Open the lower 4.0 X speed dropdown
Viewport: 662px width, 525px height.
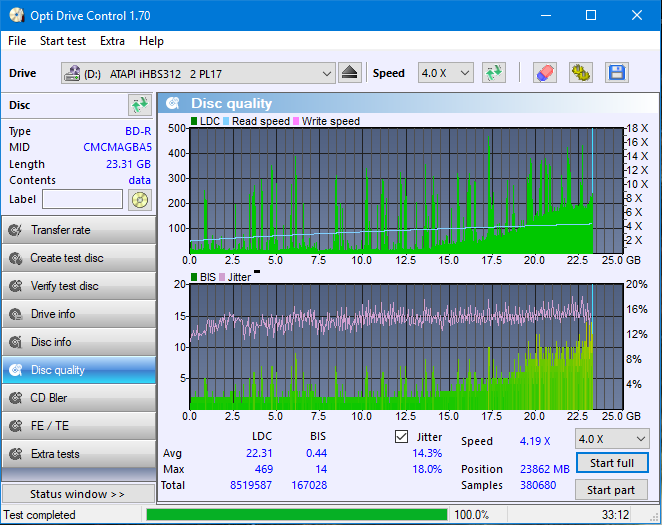coord(612,439)
